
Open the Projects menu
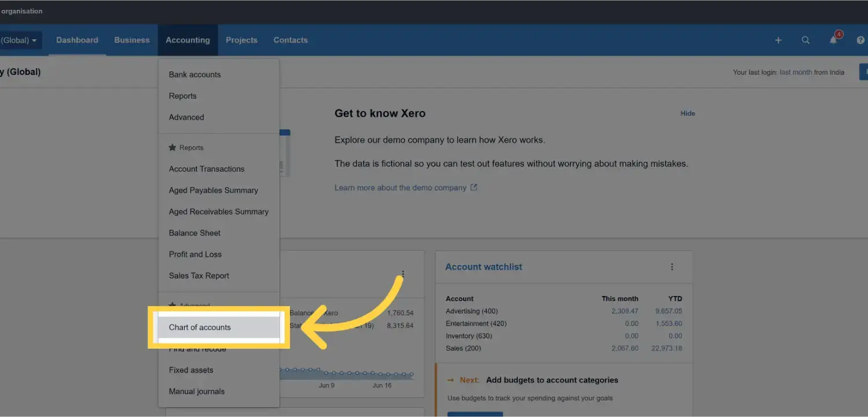click(x=241, y=40)
